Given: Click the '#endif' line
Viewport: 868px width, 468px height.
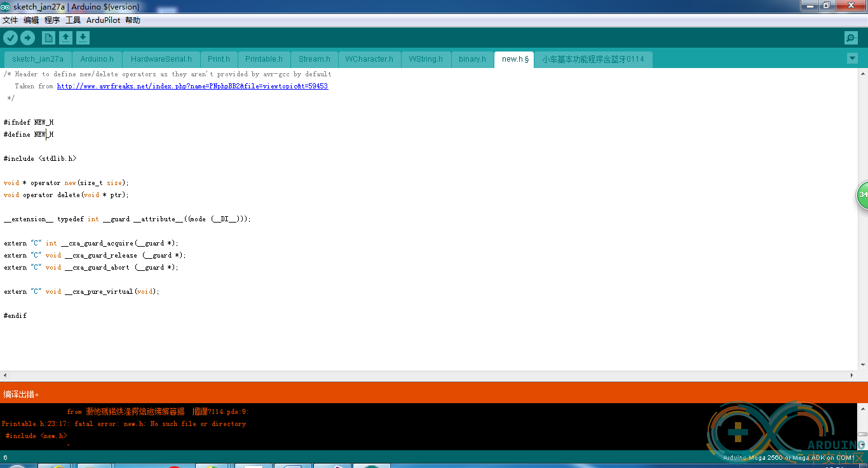Looking at the screenshot, I should pos(15,315).
